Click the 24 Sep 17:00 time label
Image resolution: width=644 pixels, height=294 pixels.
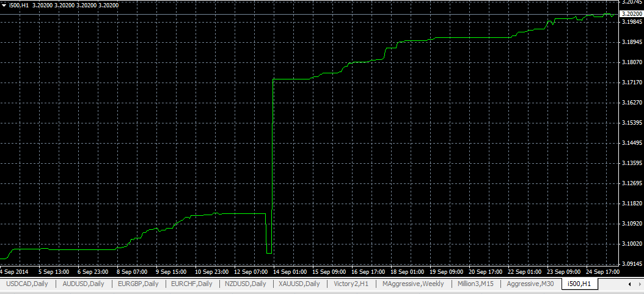coord(602,272)
